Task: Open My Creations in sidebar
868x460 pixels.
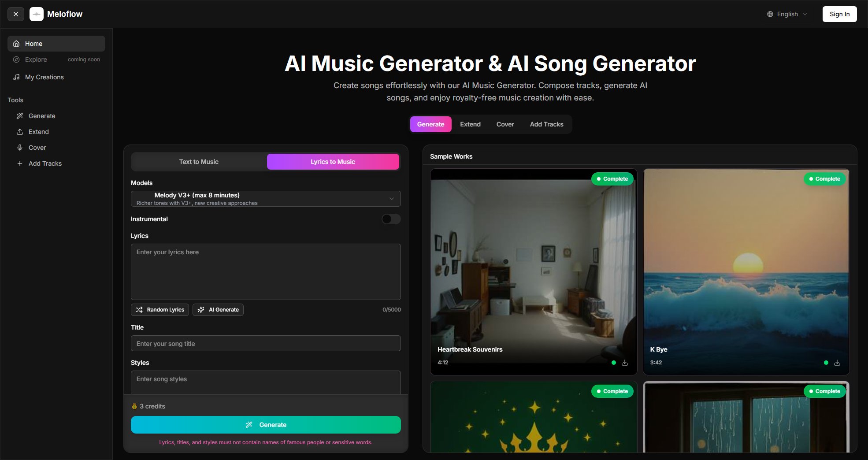Action: point(56,77)
